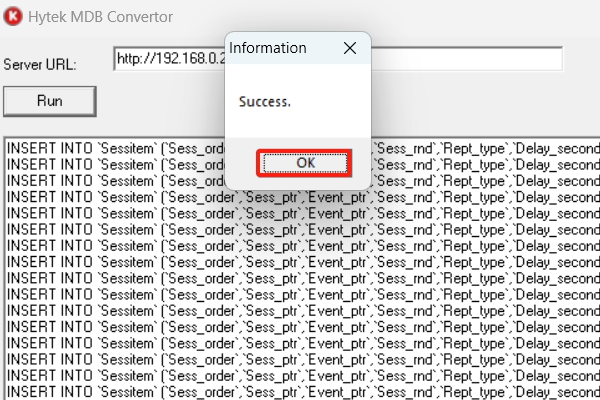The image size is (600, 400).
Task: Select the last visible INSERT INTO row
Action: click(x=110, y=389)
